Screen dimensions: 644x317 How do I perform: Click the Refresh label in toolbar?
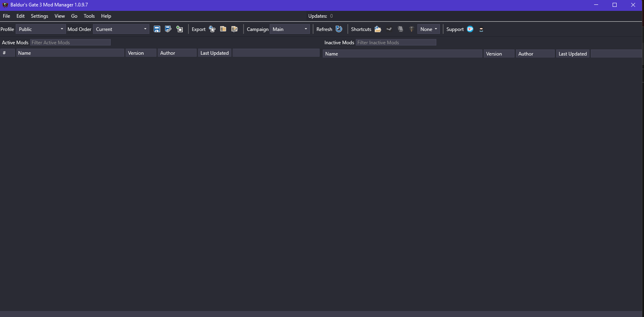click(324, 29)
